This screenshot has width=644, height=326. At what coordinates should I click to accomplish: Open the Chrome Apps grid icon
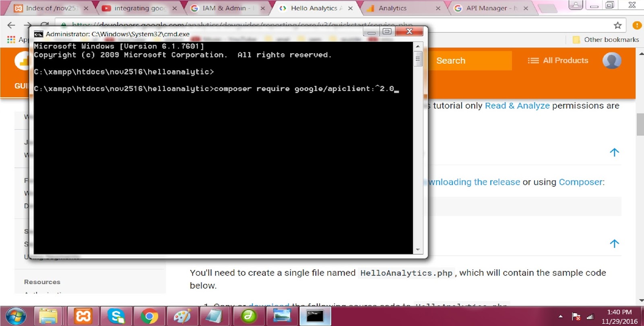click(11, 39)
